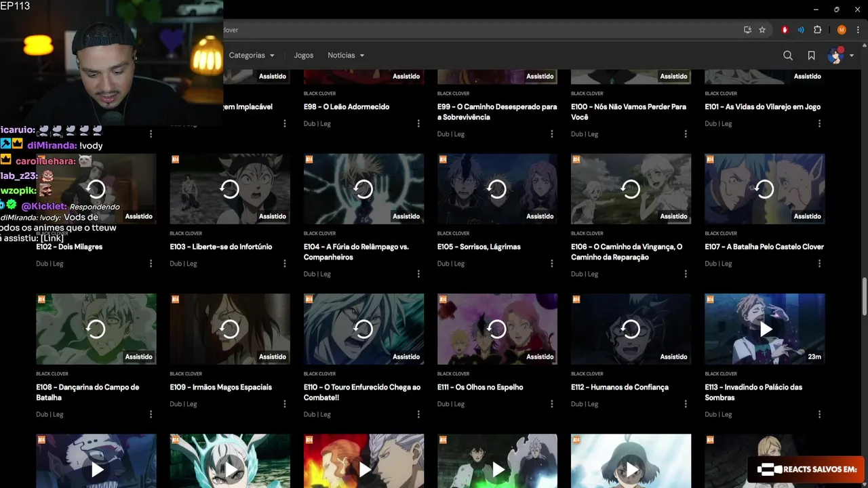Image resolution: width=868 pixels, height=488 pixels.
Task: Replay E110 episode thumbnail
Action: [363, 329]
